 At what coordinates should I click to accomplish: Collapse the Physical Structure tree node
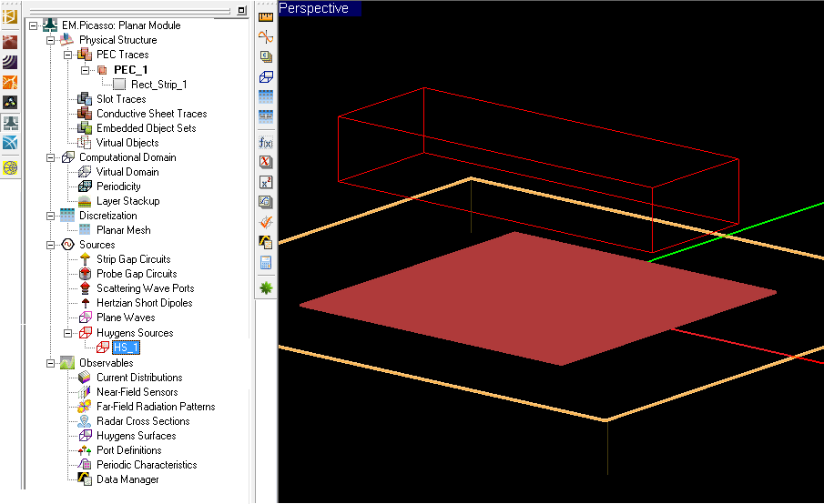pos(51,40)
